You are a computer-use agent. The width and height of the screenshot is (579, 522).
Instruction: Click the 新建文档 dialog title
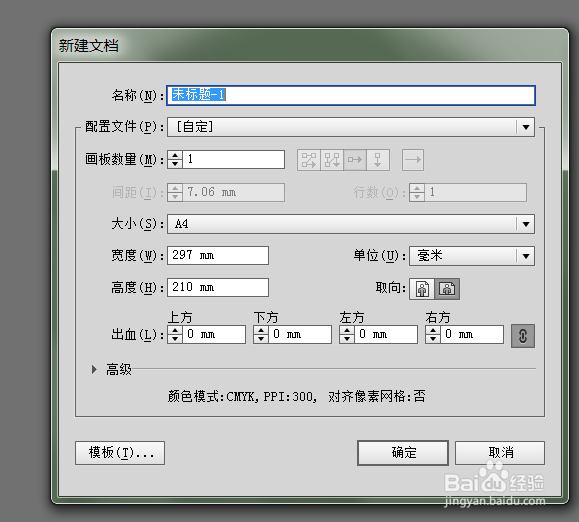pos(89,46)
